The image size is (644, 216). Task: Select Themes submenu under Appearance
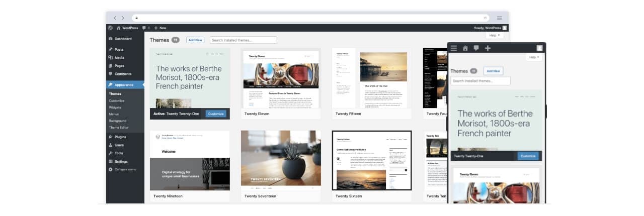pyautogui.click(x=115, y=94)
